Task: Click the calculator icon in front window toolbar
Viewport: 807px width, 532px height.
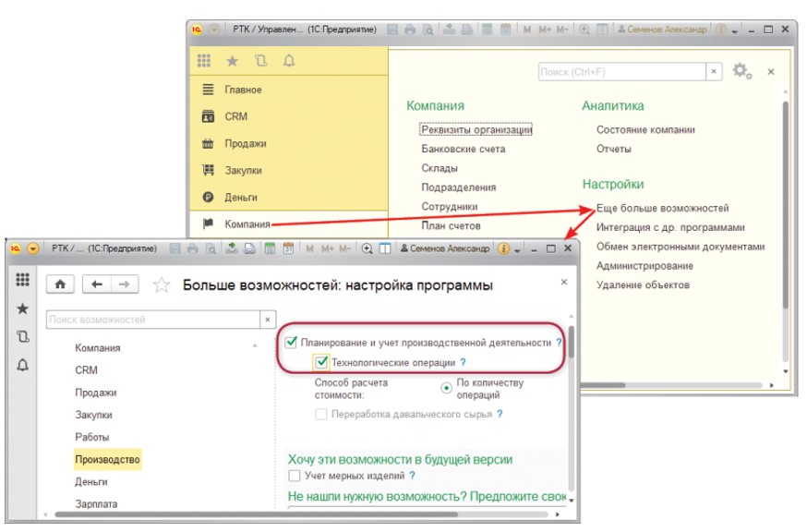Action: [271, 248]
